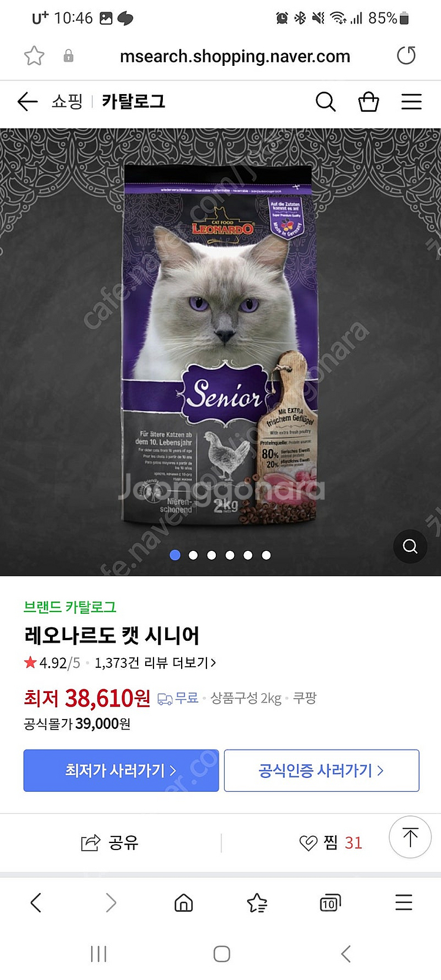Select the fourth image carousel dot
The image size is (441, 980).
pyautogui.click(x=230, y=555)
